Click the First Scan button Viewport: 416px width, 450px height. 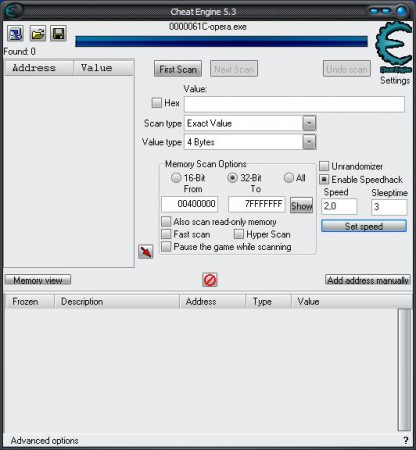click(178, 69)
